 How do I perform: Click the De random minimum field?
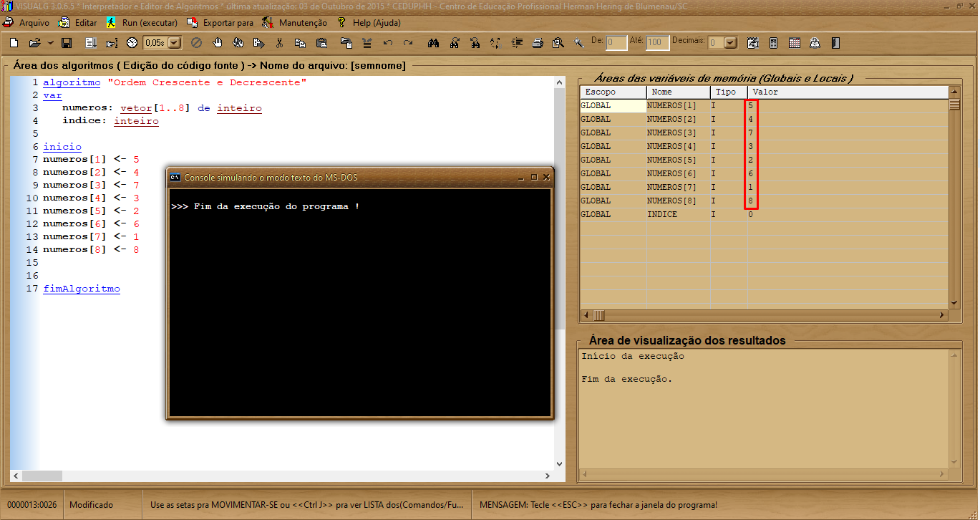pos(617,43)
